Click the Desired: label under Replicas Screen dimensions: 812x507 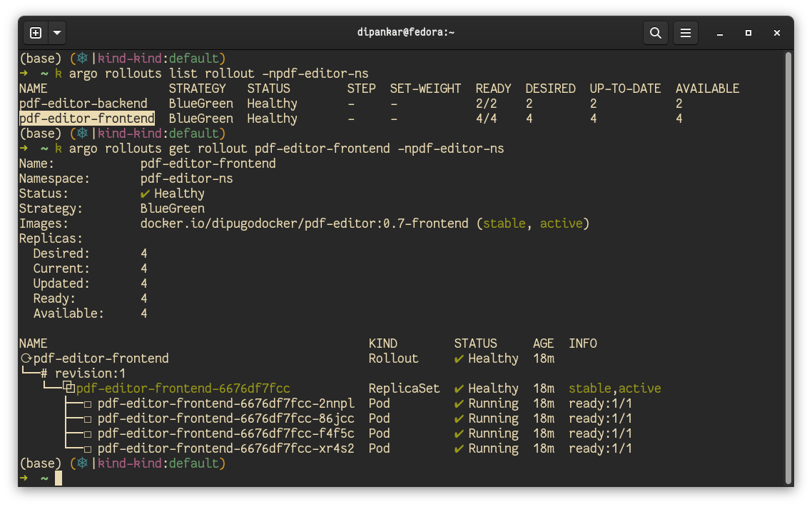(61, 254)
